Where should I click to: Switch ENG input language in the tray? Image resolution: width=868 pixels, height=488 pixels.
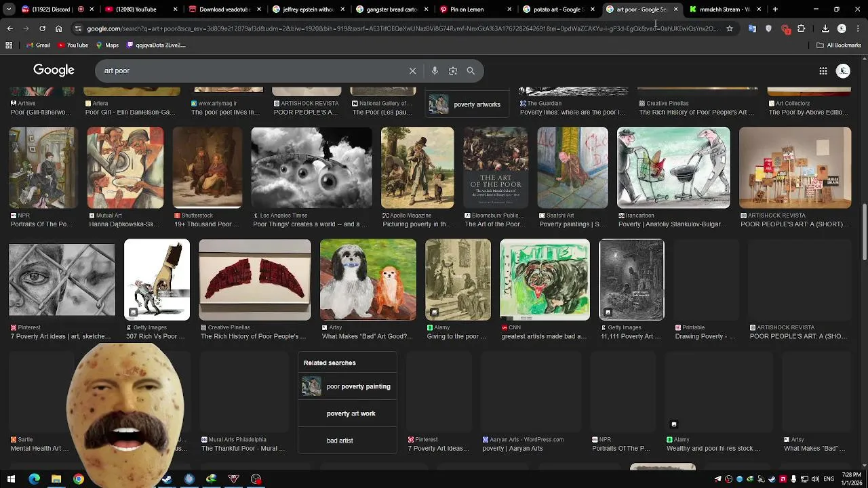tap(829, 479)
